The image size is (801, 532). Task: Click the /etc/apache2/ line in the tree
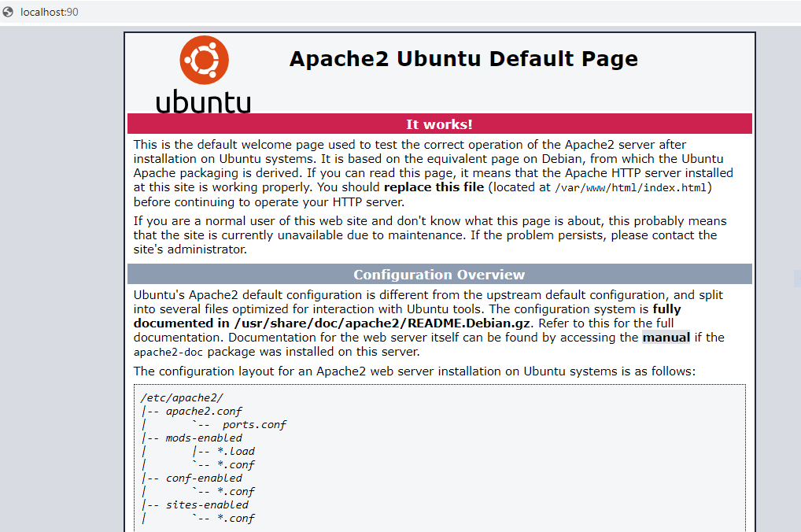click(182, 397)
